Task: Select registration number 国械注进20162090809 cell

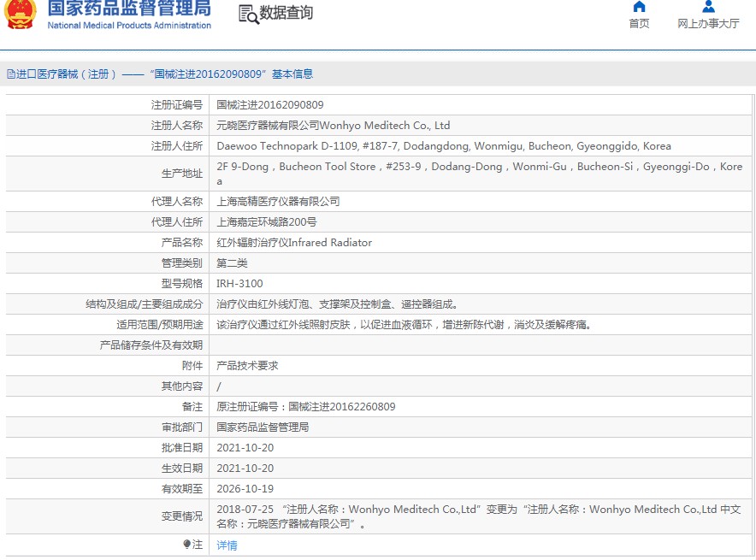Action: [269, 105]
